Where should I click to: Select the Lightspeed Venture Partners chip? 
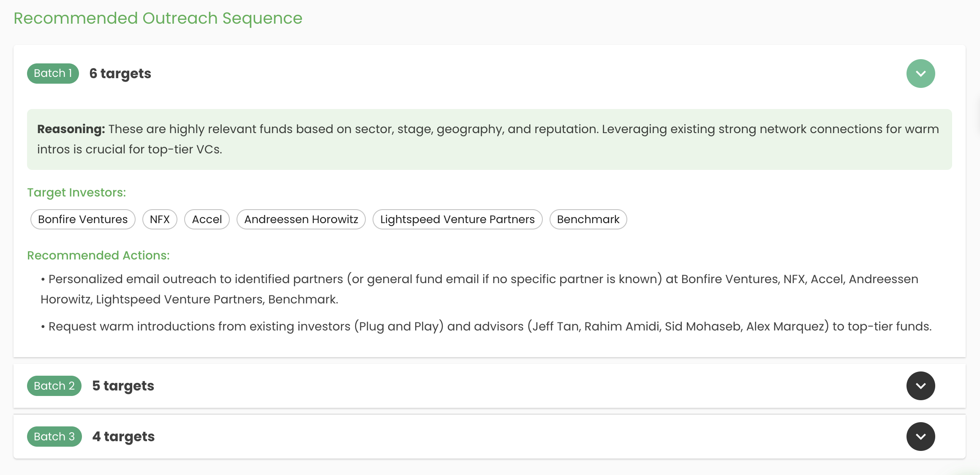click(457, 219)
